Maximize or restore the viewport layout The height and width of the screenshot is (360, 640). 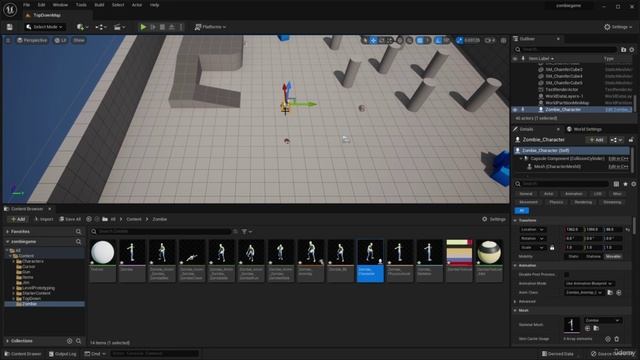pos(504,40)
